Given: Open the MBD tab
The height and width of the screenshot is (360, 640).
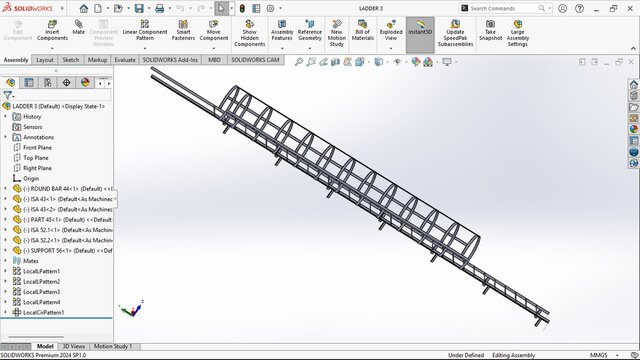Looking at the screenshot, I should point(215,60).
